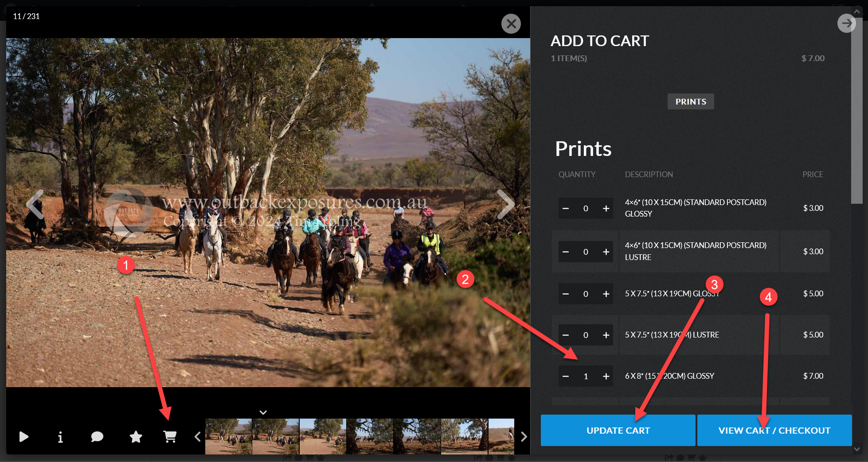Collapse the thumbnail strip chevron

263,412
